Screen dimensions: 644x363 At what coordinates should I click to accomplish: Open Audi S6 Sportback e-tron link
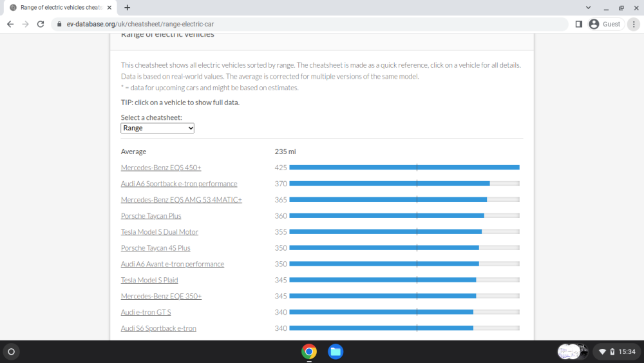coord(158,328)
